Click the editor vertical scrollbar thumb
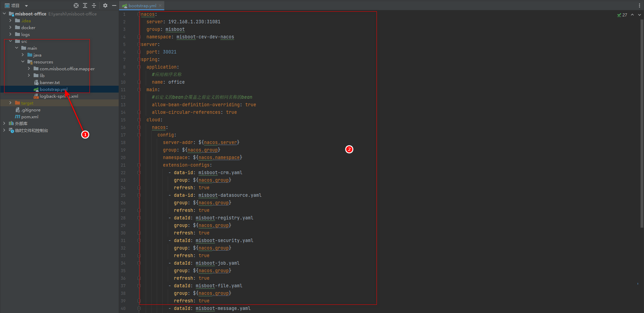This screenshot has width=644, height=313. click(642, 123)
